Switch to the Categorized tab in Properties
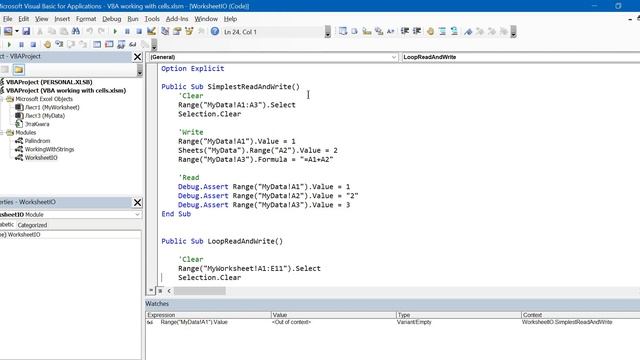 [32, 225]
